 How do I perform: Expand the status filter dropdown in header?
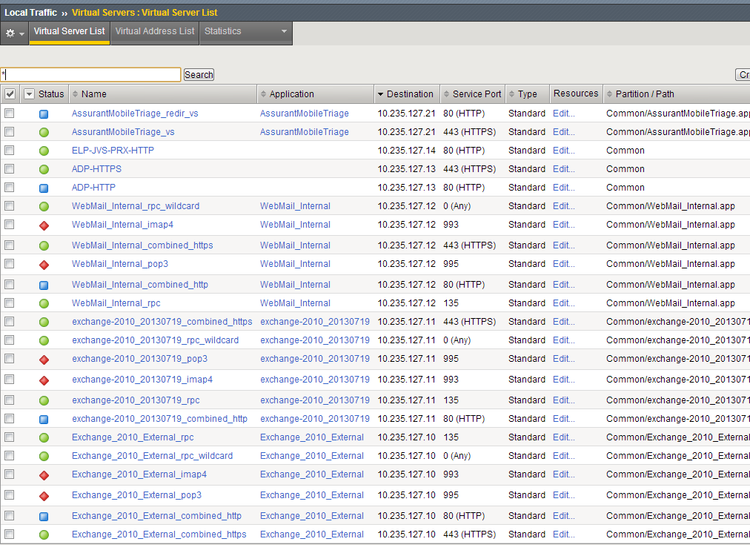[x=29, y=94]
